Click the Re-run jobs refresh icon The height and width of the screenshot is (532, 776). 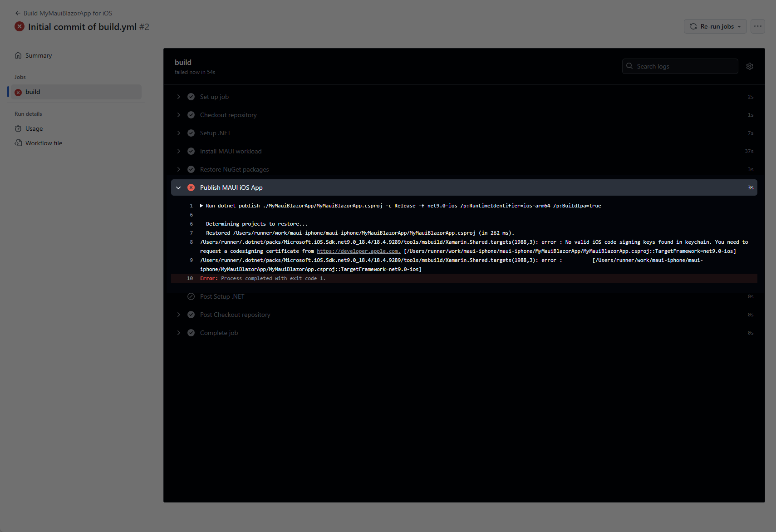coord(693,26)
